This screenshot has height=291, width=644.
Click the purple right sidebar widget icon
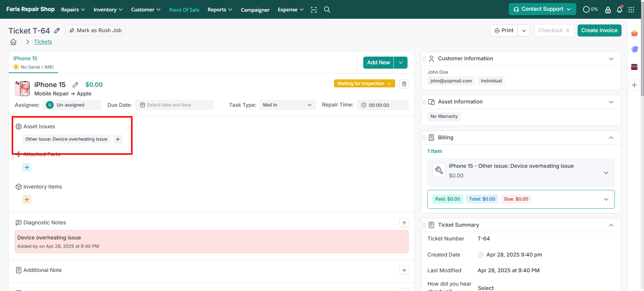(x=634, y=50)
